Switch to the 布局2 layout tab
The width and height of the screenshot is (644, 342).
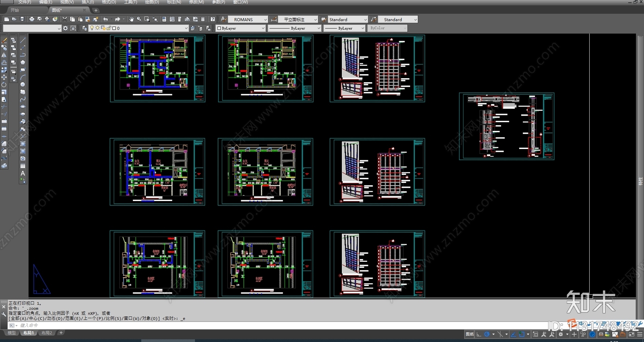coord(47,333)
